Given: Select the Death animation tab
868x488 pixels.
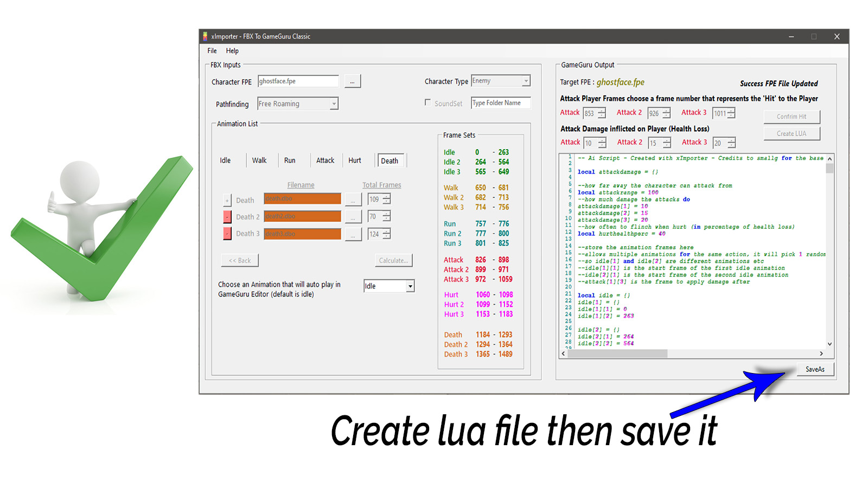Looking at the screenshot, I should coord(390,161).
